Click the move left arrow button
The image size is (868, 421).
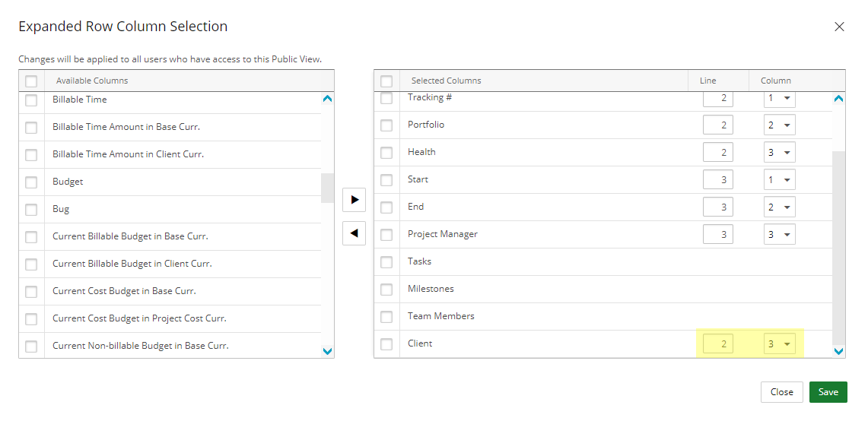point(354,233)
